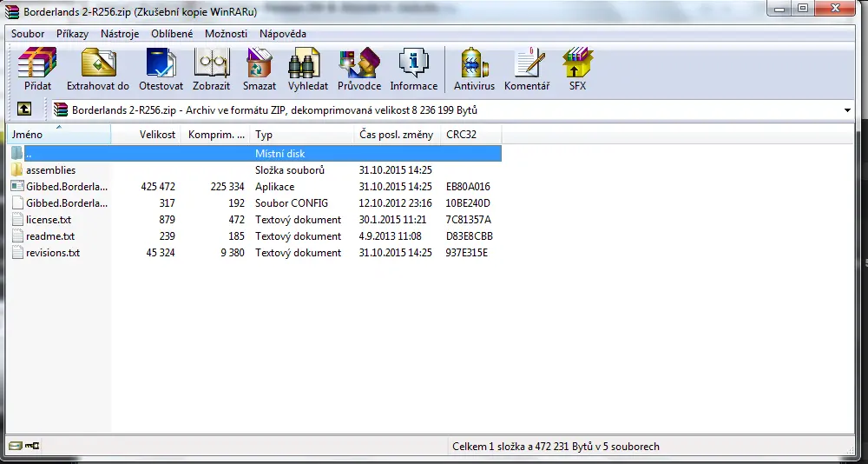Viewport: 868px width, 464px height.
Task: Open the Možnosti menu
Action: (226, 34)
